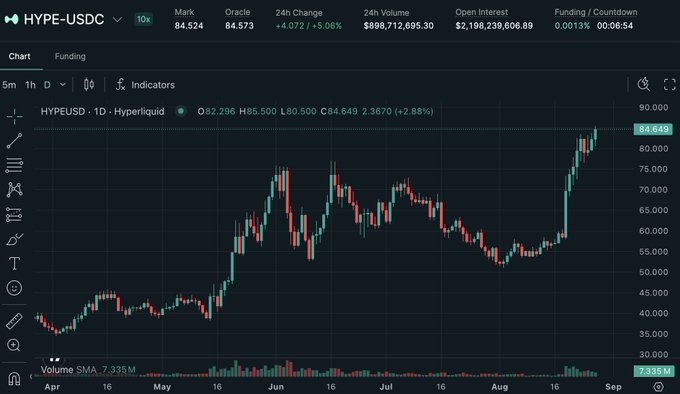Expand the HYPE-USDC pair selector

coord(117,20)
